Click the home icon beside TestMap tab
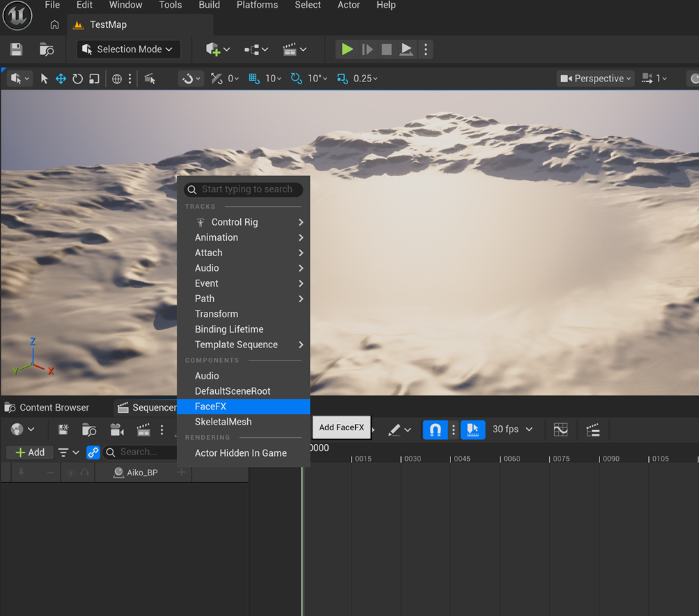Screen dimensions: 699x616 [54, 24]
